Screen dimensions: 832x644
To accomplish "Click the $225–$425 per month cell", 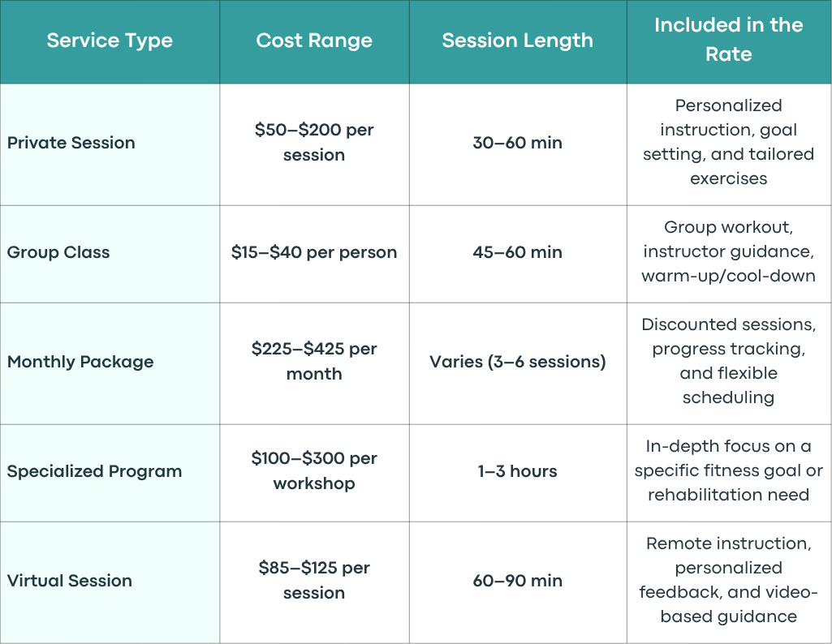I will (314, 362).
